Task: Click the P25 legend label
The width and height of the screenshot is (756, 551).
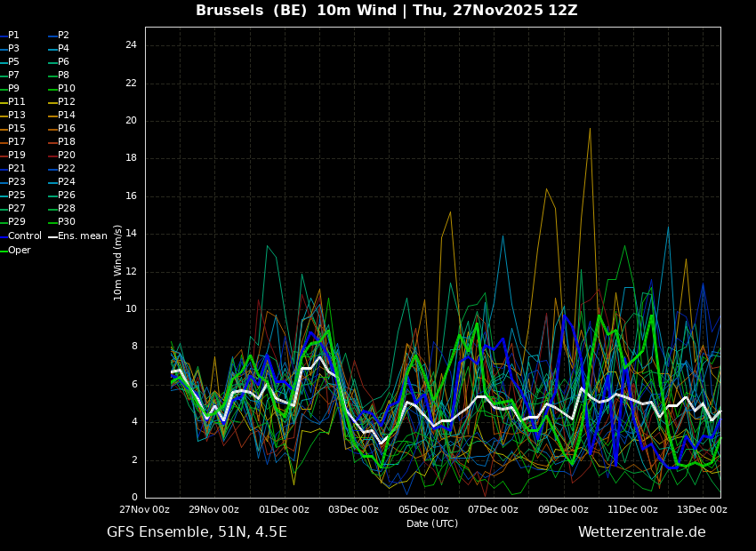Action: coord(17,195)
